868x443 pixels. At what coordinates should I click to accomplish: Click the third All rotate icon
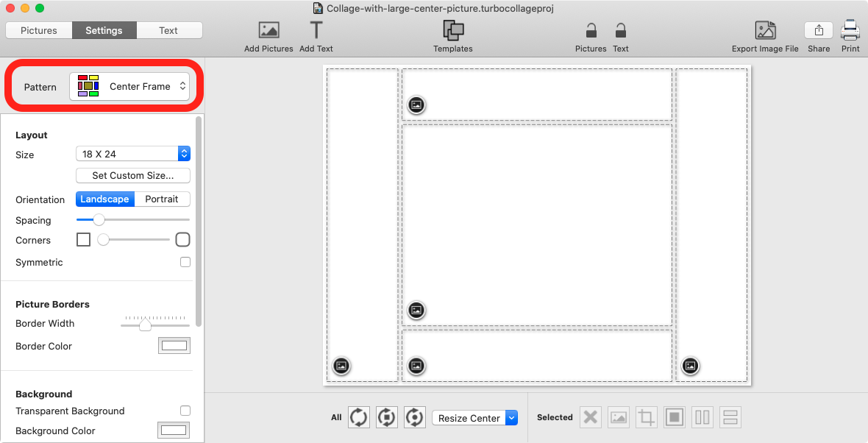tap(414, 417)
